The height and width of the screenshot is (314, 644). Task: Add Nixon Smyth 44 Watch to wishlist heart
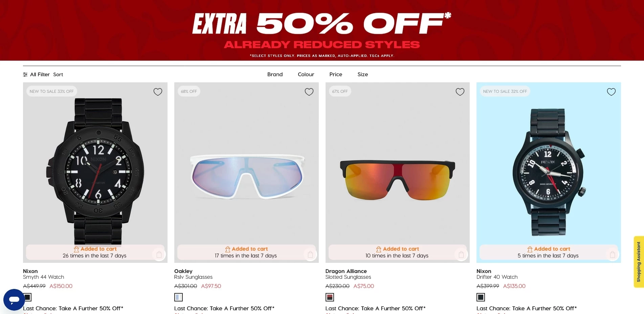(158, 92)
